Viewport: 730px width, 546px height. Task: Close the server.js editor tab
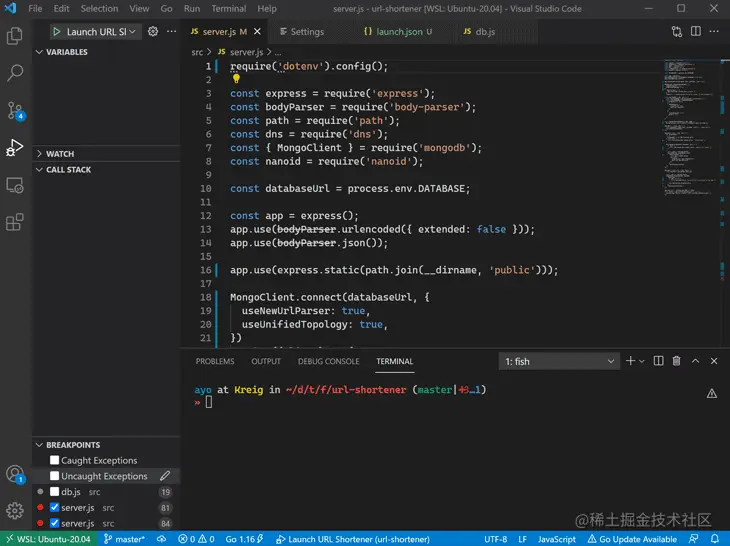pos(257,31)
